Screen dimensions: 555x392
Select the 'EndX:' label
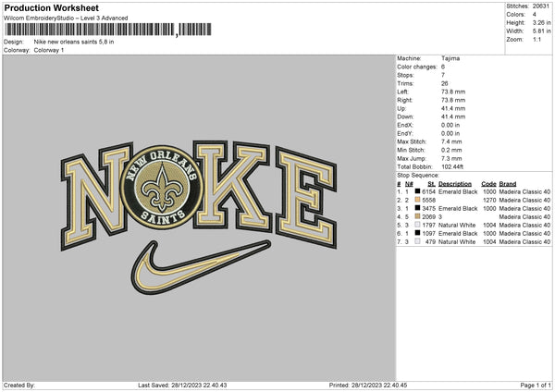point(405,125)
